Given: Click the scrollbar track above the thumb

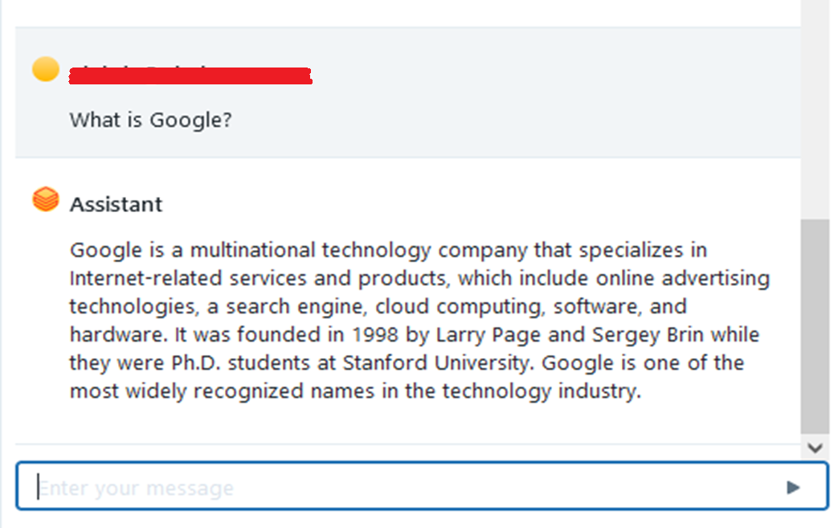Looking at the screenshot, I should [815, 110].
